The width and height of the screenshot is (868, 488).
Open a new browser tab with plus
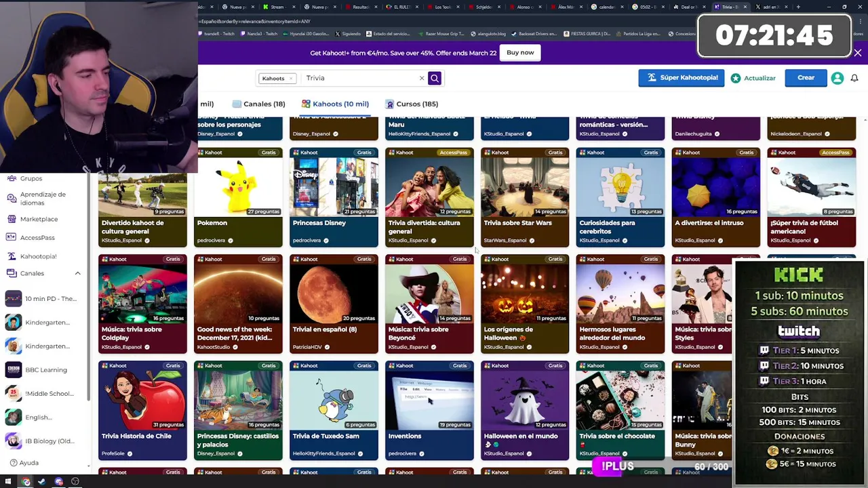tap(798, 7)
